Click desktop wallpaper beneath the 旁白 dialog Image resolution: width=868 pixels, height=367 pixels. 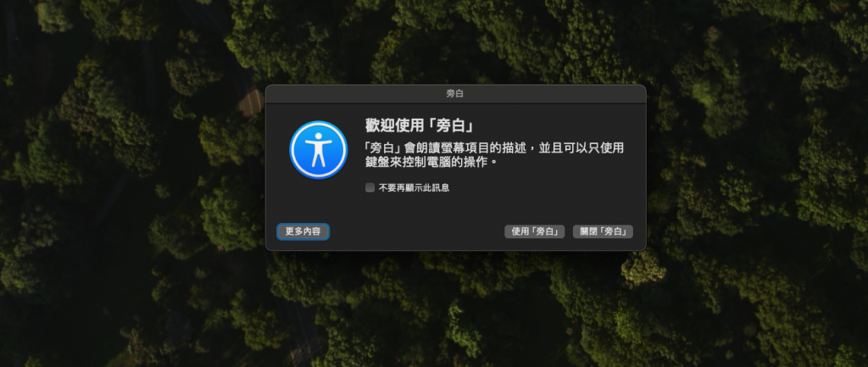(455, 309)
